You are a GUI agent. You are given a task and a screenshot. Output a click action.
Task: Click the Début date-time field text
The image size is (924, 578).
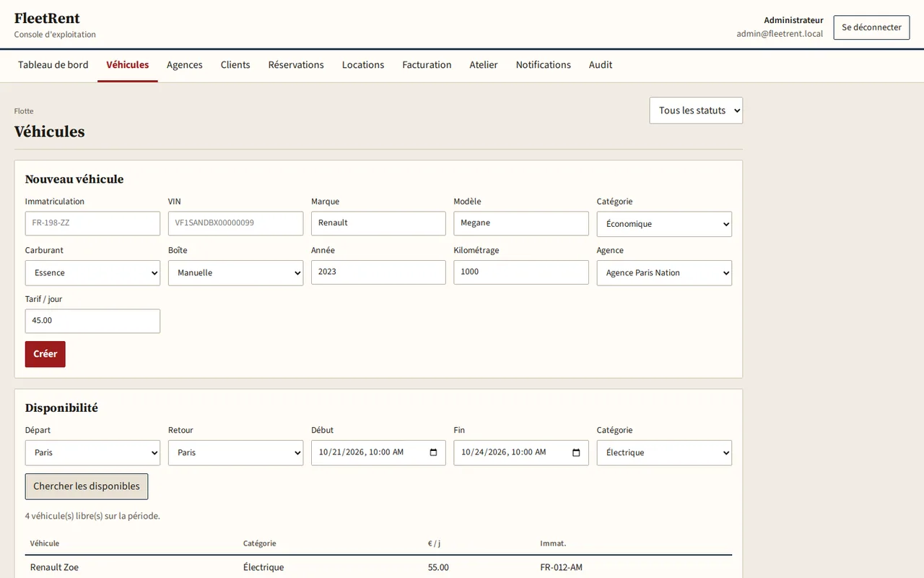tap(361, 452)
